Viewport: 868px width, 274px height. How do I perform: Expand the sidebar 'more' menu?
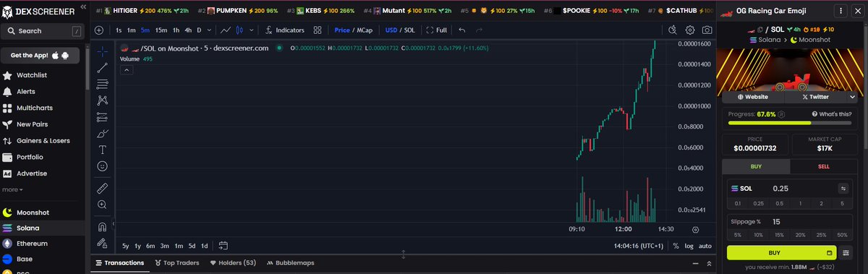(12, 189)
